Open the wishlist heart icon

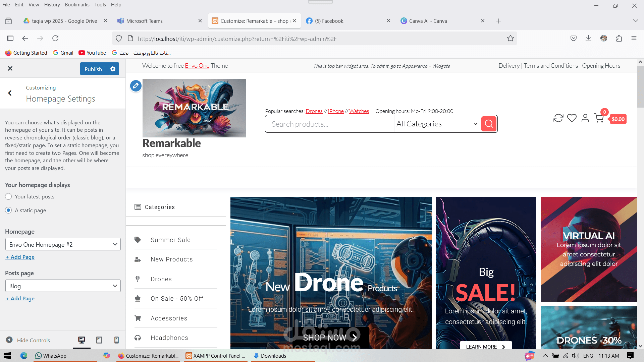tap(572, 118)
